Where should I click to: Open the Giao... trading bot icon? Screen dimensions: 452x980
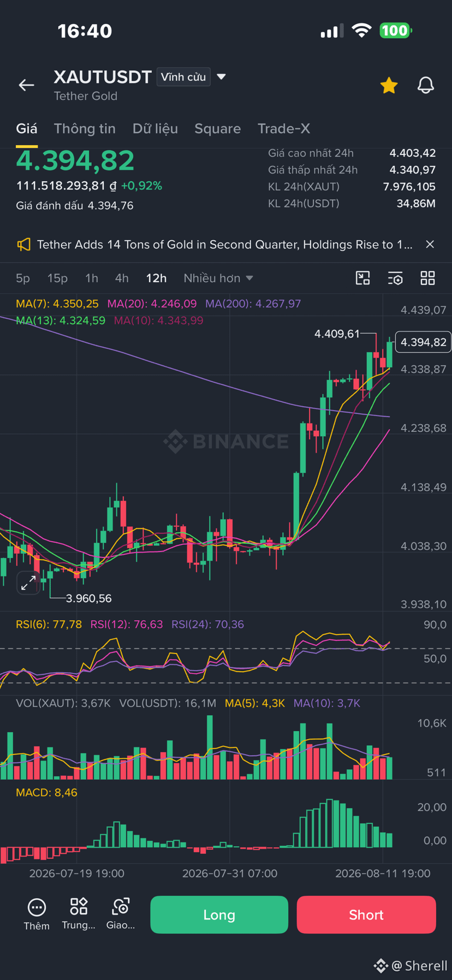pyautogui.click(x=121, y=914)
